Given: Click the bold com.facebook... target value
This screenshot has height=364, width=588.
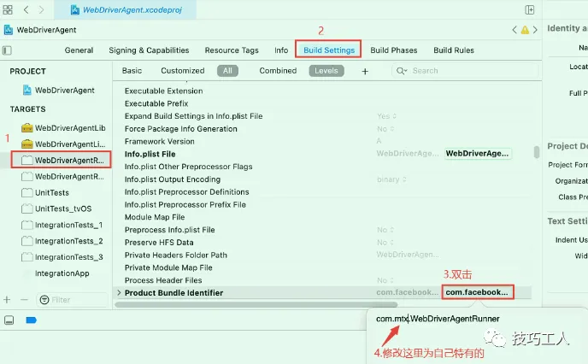Looking at the screenshot, I should point(478,292).
